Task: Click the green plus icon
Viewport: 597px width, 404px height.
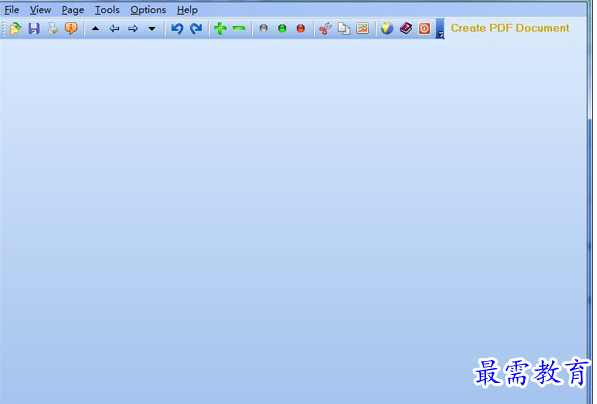Action: [220, 29]
